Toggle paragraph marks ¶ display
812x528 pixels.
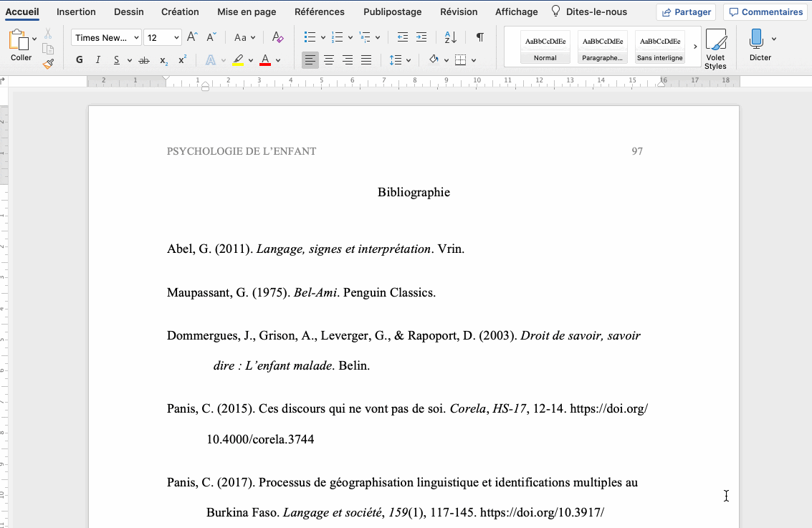click(480, 37)
